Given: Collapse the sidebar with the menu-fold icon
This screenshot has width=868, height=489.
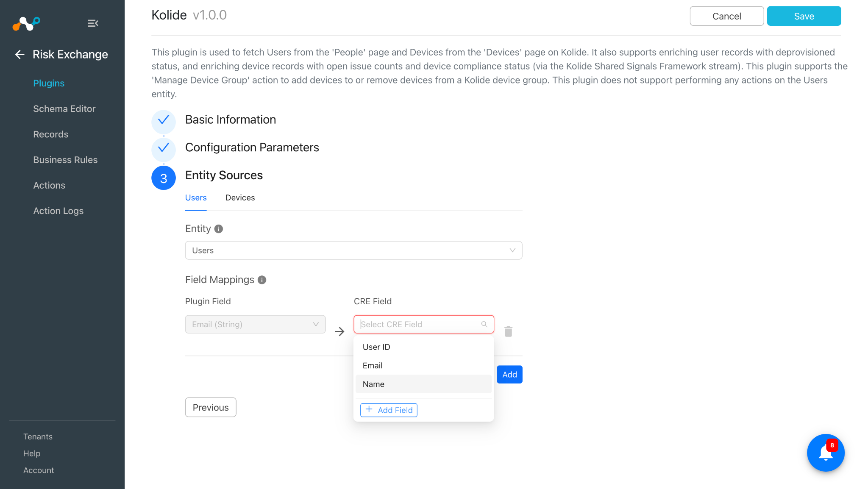Looking at the screenshot, I should [93, 23].
